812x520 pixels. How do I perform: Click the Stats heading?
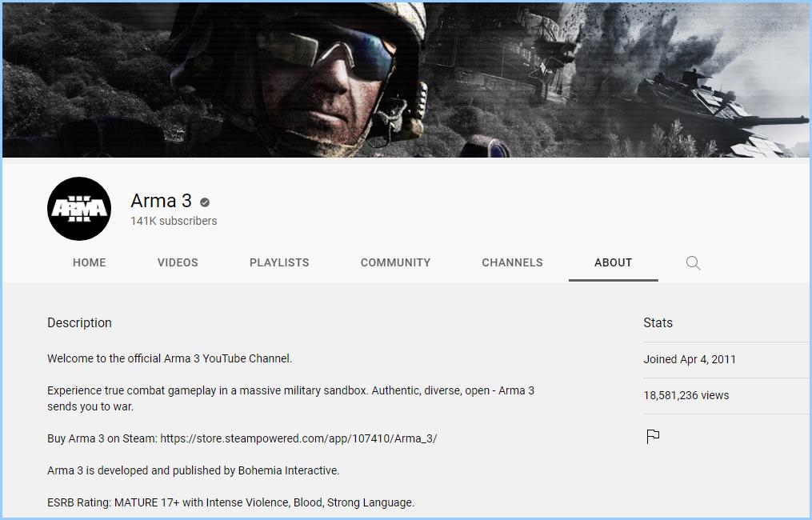(658, 322)
